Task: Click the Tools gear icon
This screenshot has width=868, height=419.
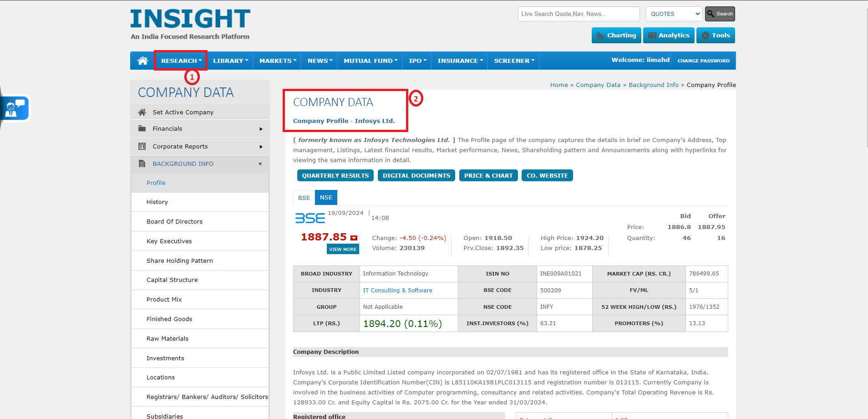Action: click(x=706, y=36)
